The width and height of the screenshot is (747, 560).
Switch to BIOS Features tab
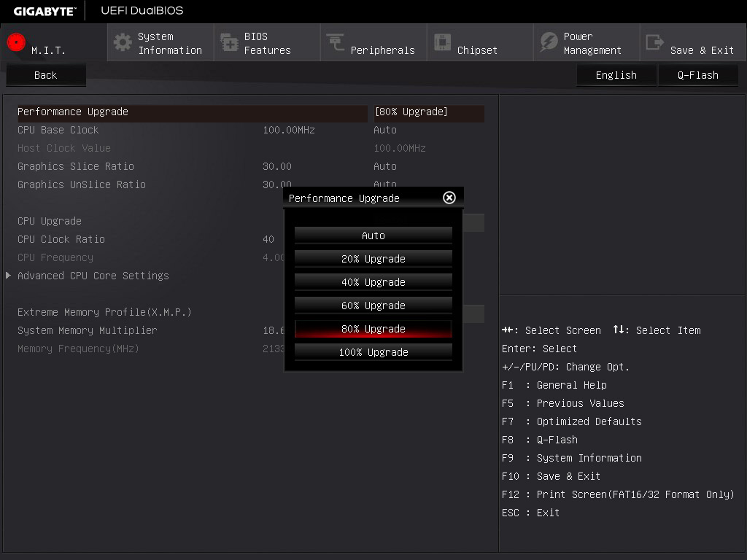267,43
